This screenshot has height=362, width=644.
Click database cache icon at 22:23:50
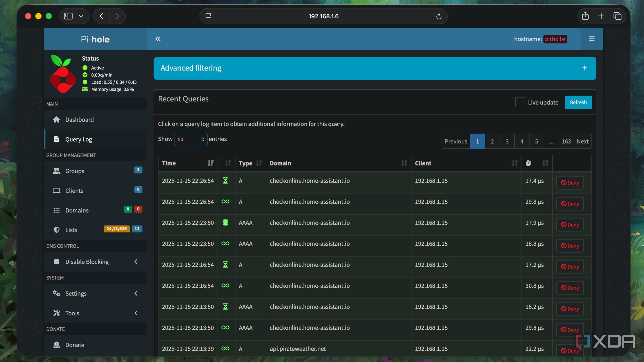(x=225, y=223)
